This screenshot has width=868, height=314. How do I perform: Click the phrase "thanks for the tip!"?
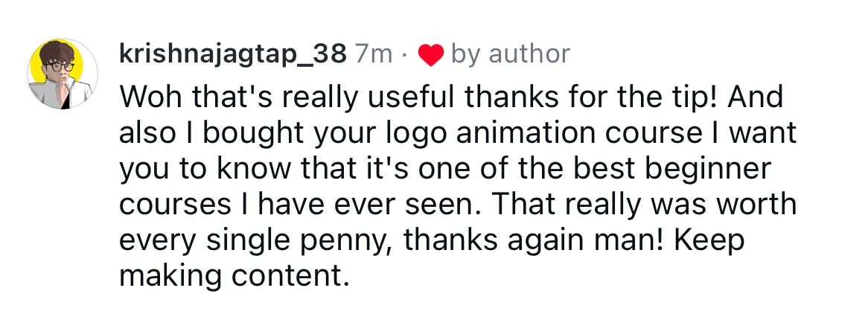(594, 98)
